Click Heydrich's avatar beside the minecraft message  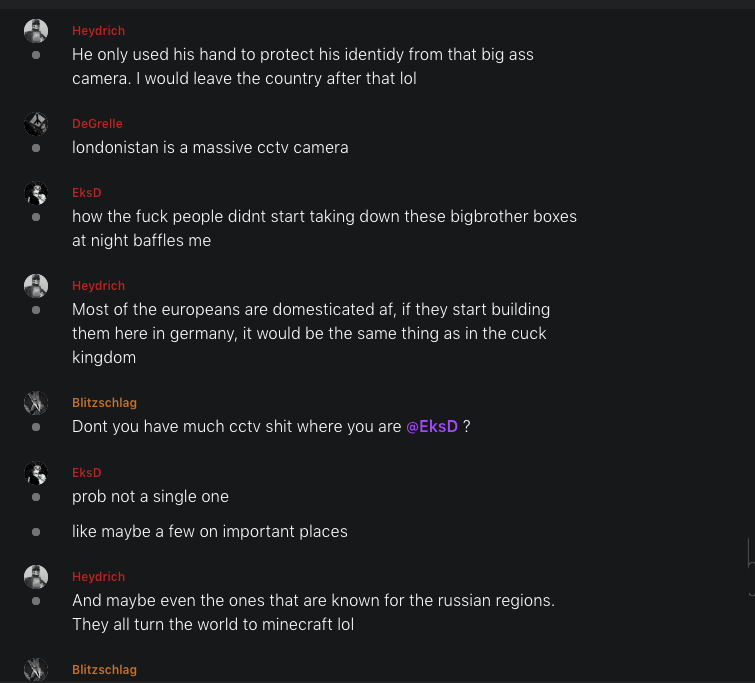tap(36, 577)
